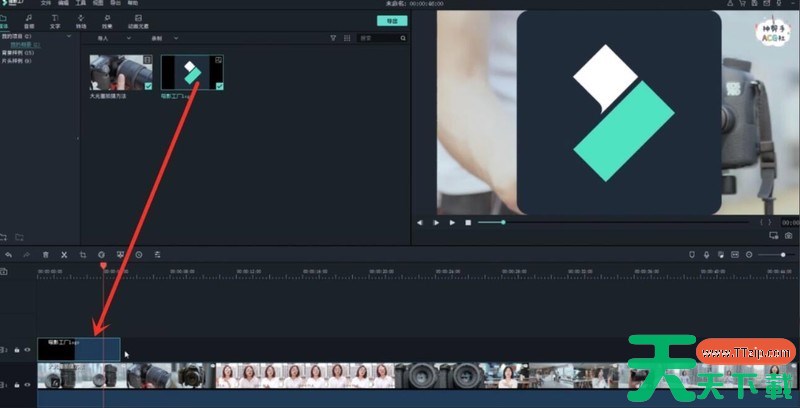This screenshot has width=800, height=408.
Task: Click the mark-out right brace icon
Action: click(770, 222)
